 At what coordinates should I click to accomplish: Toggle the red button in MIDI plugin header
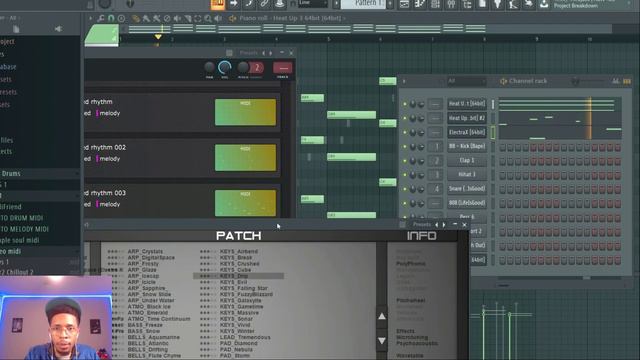282,68
